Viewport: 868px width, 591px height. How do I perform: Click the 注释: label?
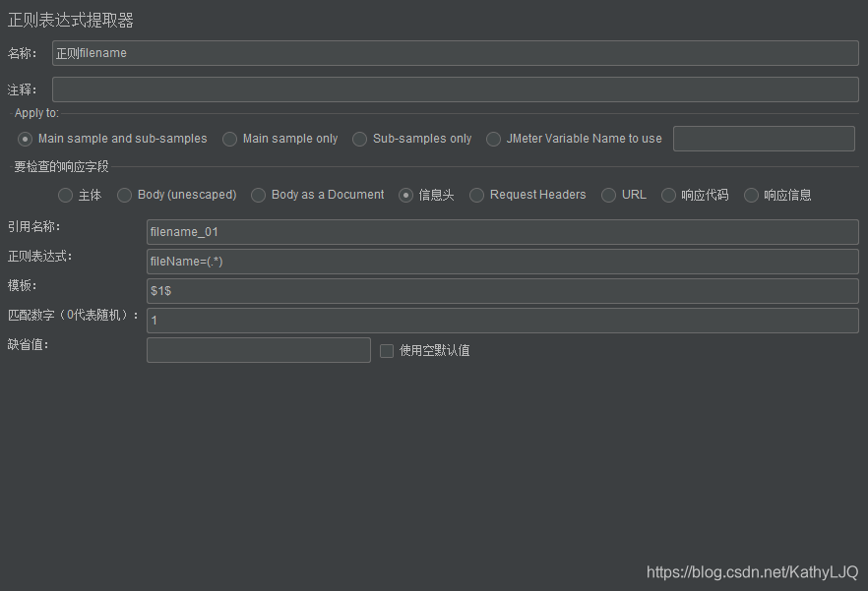pos(22,89)
